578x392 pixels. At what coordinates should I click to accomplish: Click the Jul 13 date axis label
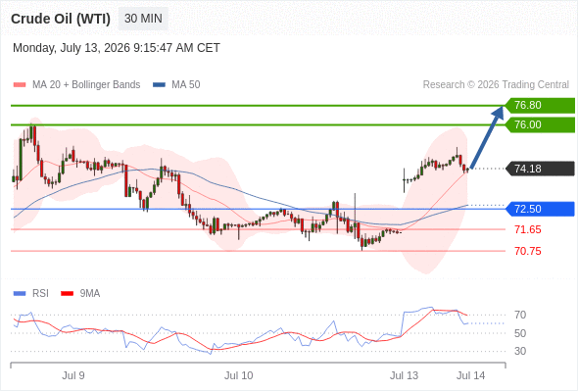(404, 375)
